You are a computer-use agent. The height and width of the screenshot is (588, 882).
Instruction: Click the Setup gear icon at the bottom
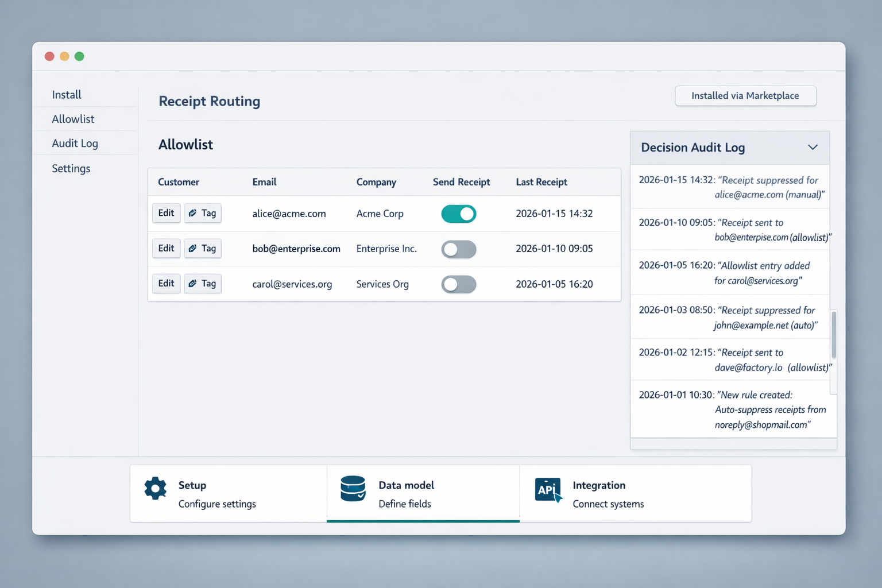[154, 488]
